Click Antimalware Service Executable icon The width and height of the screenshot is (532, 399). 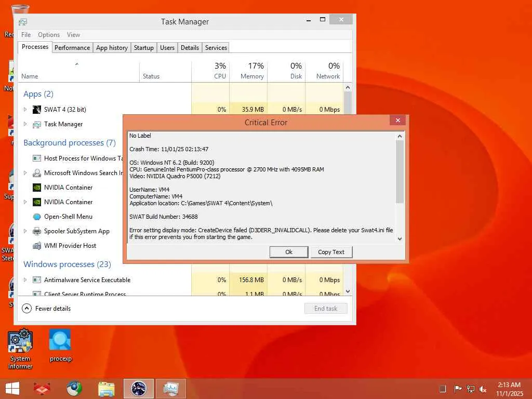click(x=37, y=280)
